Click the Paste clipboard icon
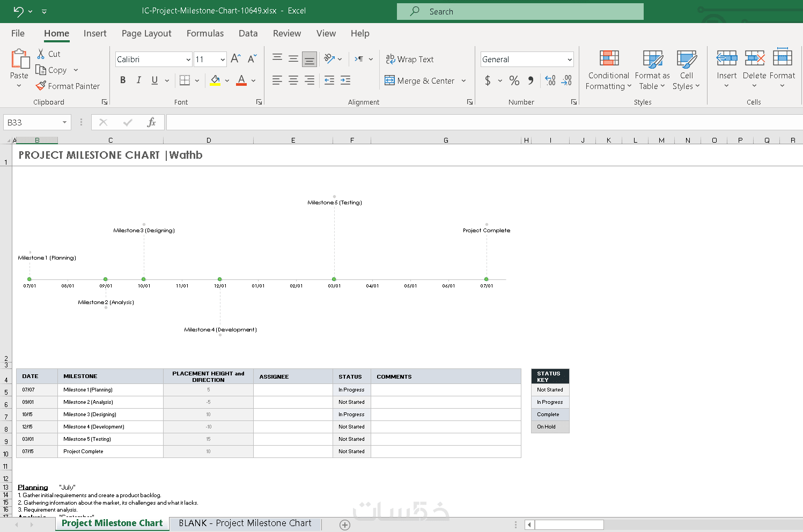Viewport: 803px width, 532px height. point(20,58)
